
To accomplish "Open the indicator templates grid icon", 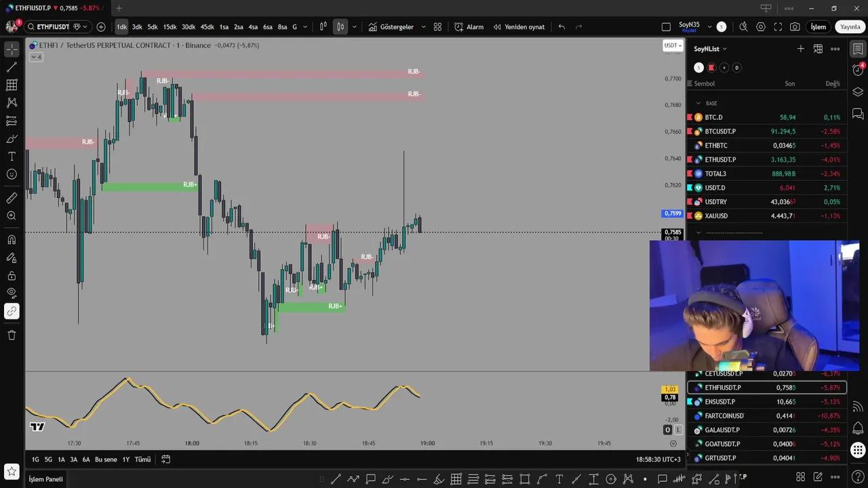I will [437, 27].
